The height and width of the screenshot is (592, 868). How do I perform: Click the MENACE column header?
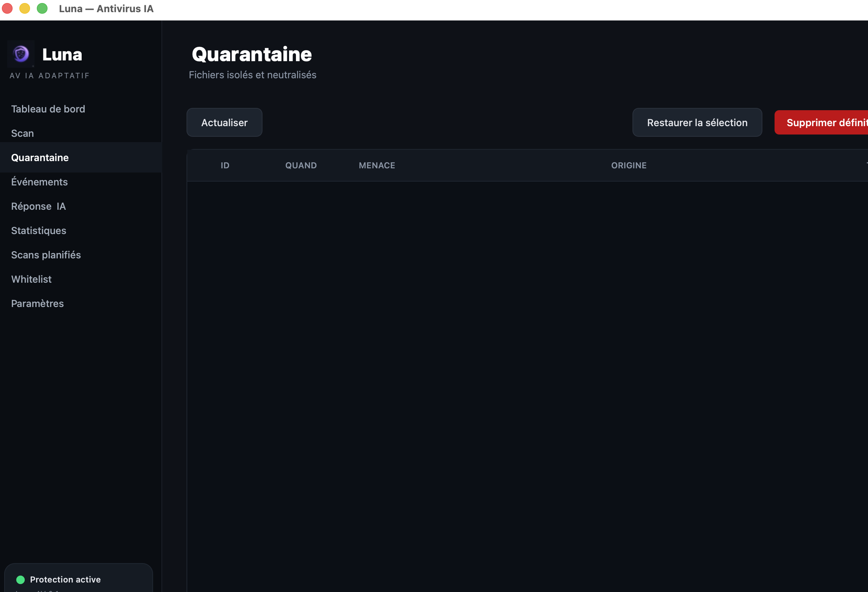tap(377, 165)
